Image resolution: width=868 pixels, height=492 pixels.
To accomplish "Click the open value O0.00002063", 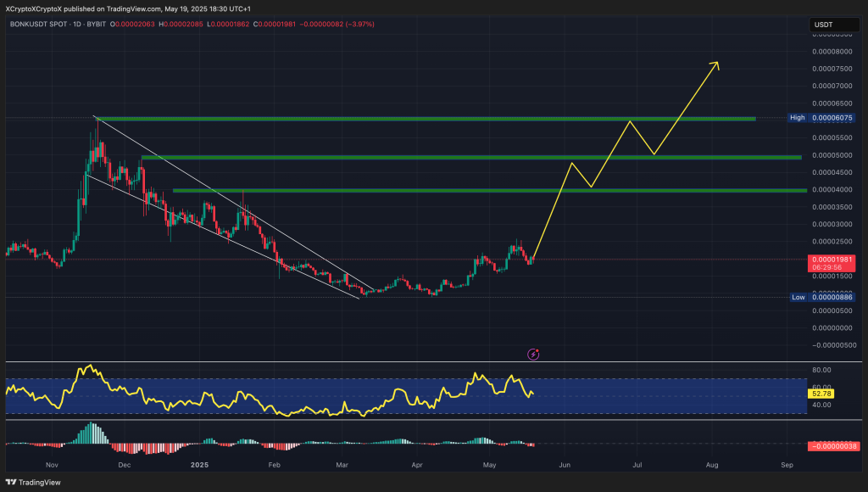I will (x=132, y=25).
